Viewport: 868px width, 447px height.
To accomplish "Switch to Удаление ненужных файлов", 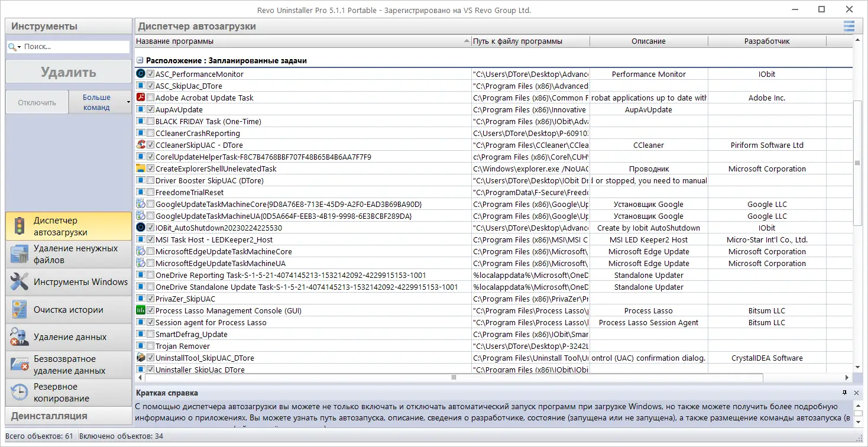I will click(x=69, y=254).
